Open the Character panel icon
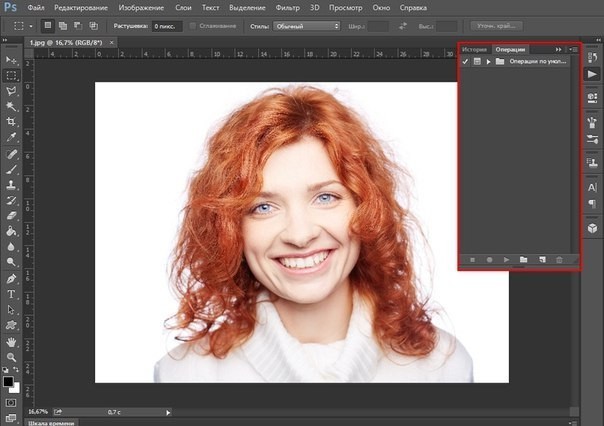This screenshot has width=604, height=426. (592, 188)
